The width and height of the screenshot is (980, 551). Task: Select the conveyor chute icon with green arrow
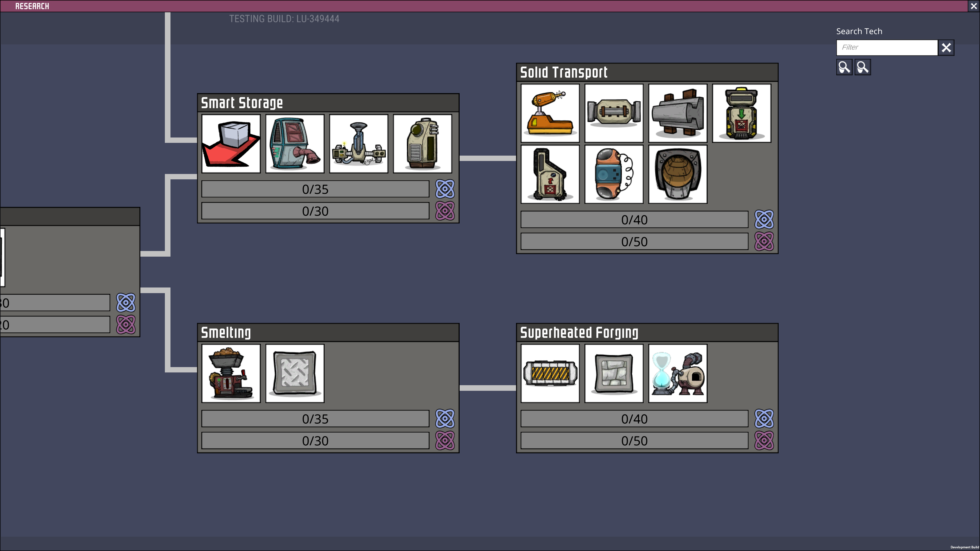tap(741, 113)
